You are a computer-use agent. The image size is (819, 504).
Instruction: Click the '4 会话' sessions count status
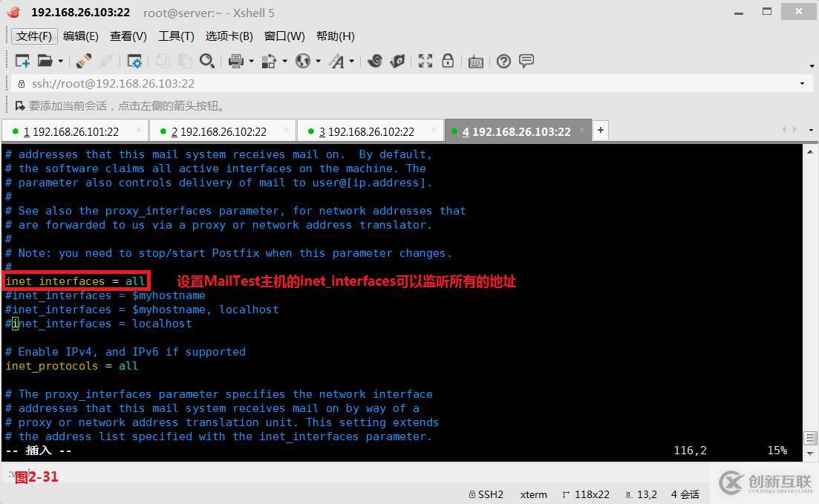coord(685,494)
